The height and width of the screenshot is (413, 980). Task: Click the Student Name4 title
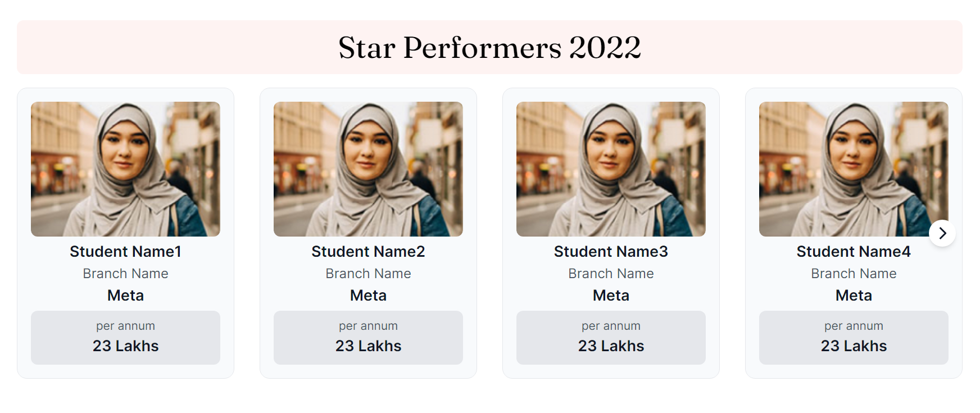854,252
